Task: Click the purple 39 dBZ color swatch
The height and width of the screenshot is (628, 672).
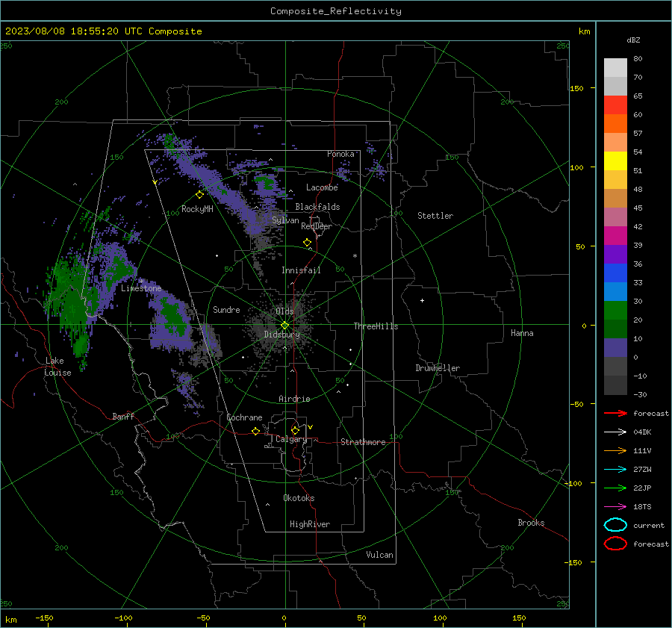Action: pos(615,254)
